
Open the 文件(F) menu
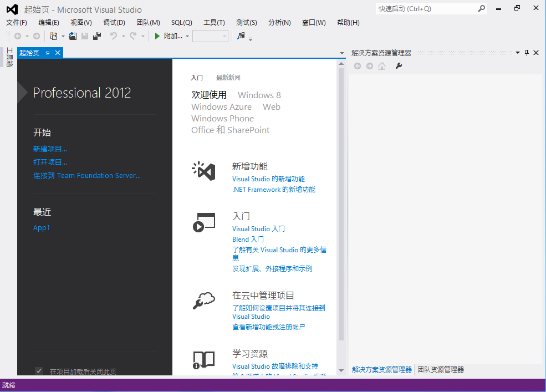(17, 23)
